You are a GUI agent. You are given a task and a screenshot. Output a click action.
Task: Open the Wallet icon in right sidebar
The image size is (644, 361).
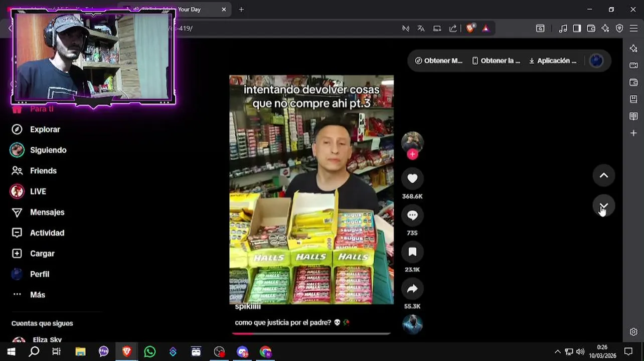pos(633,82)
